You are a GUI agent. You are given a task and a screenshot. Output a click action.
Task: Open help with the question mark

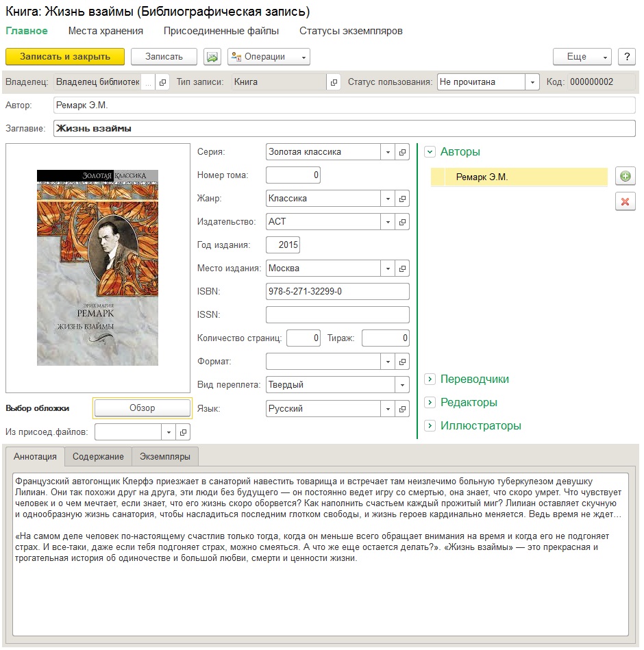point(627,57)
